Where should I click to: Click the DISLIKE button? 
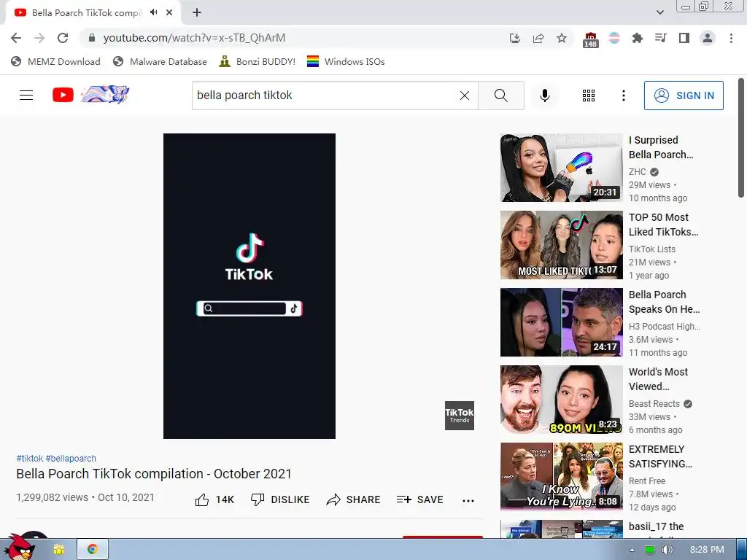[280, 499]
